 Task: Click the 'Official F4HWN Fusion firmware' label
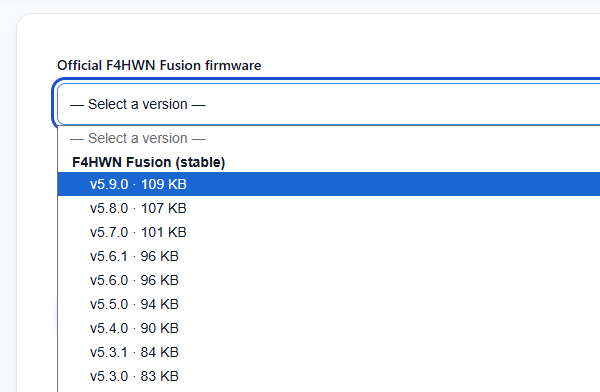click(x=159, y=65)
